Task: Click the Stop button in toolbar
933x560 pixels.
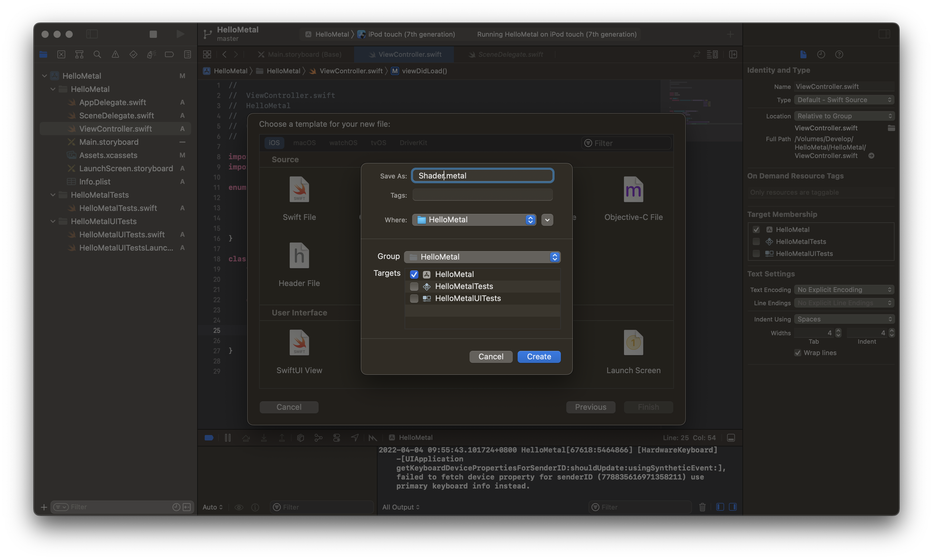Action: [153, 34]
